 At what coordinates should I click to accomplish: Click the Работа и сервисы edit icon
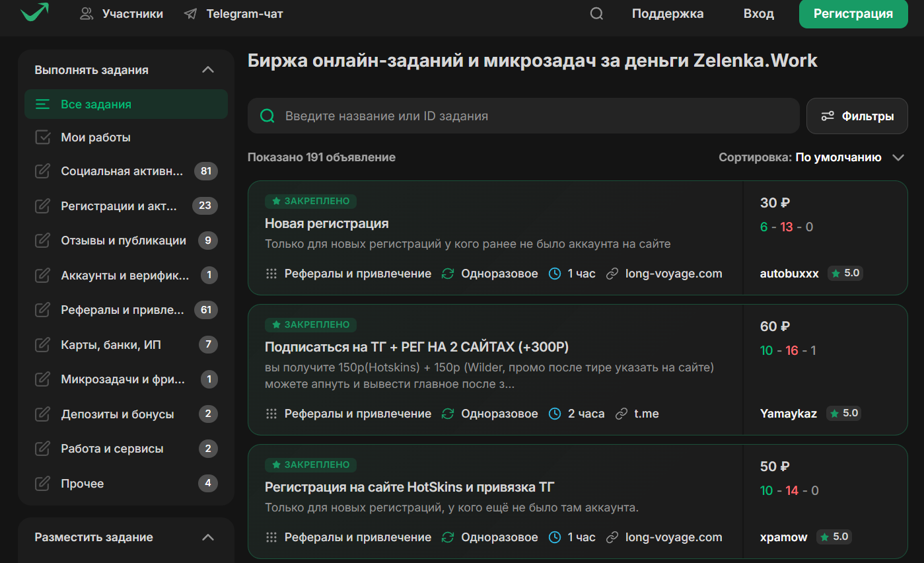[43, 449]
